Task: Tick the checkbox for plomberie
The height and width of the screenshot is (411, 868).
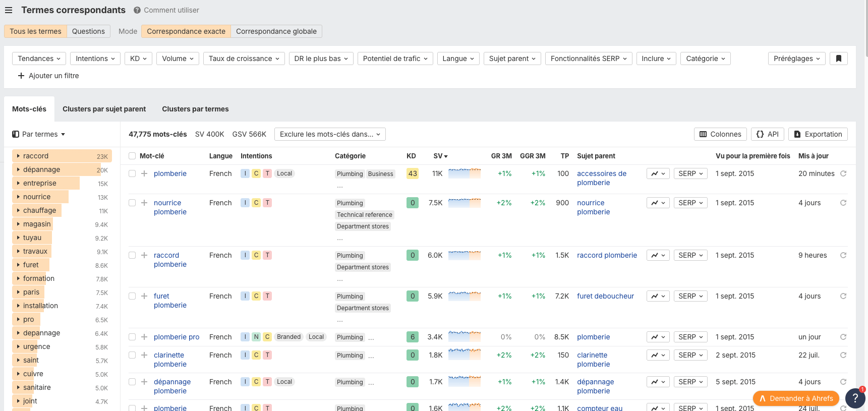Action: (132, 173)
